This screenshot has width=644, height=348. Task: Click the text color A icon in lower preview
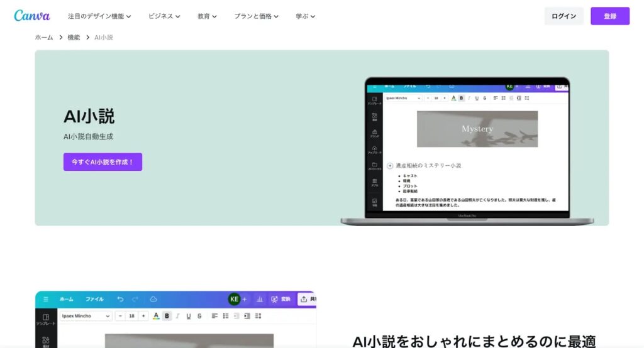(156, 316)
